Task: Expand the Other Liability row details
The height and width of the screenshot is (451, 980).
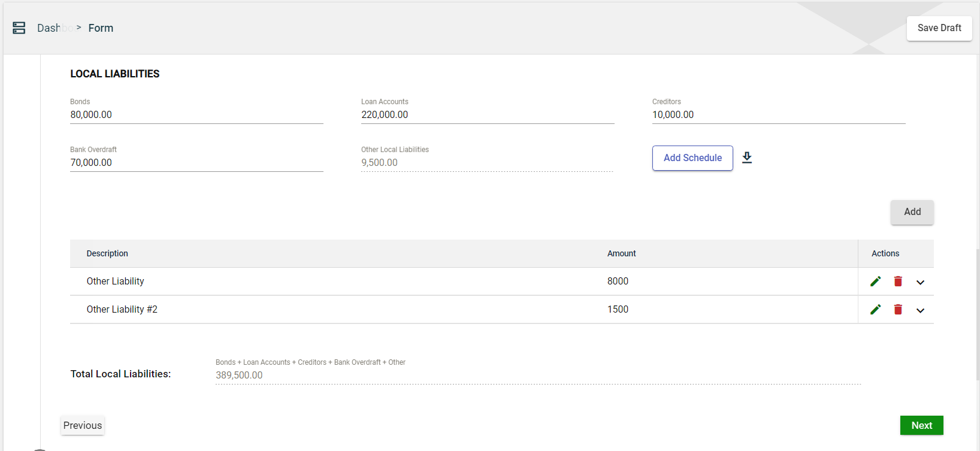Action: pos(920,282)
